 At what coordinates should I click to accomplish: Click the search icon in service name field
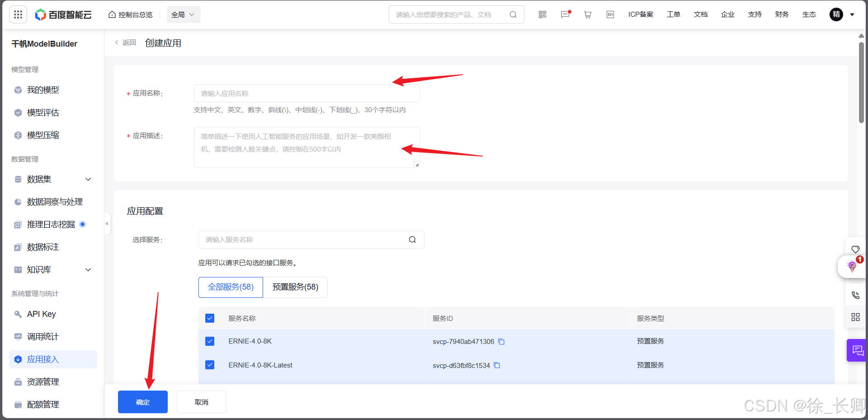[x=412, y=240]
